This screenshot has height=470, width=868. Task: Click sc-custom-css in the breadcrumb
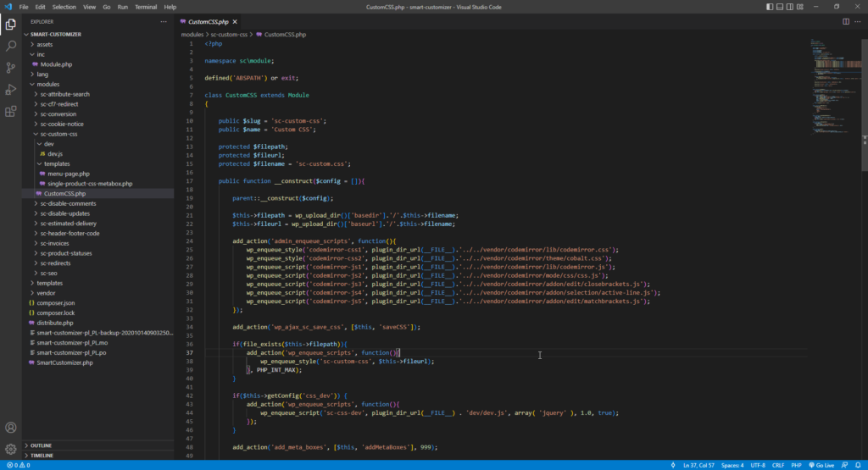pyautogui.click(x=229, y=34)
